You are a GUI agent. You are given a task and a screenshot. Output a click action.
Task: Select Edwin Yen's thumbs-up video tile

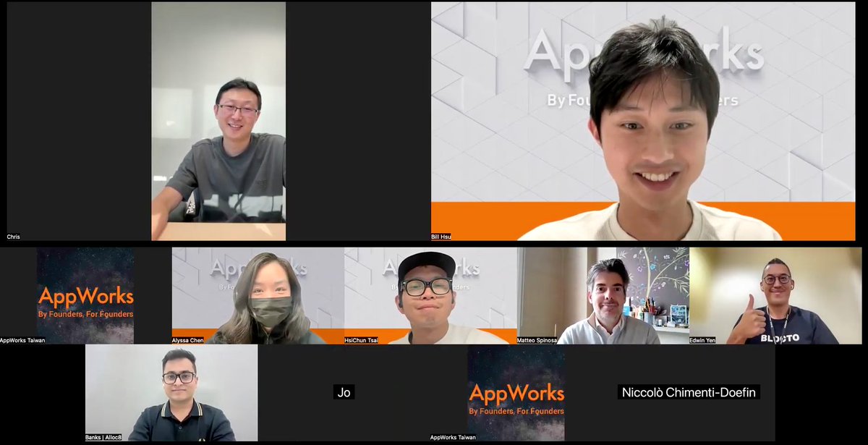tap(775, 295)
